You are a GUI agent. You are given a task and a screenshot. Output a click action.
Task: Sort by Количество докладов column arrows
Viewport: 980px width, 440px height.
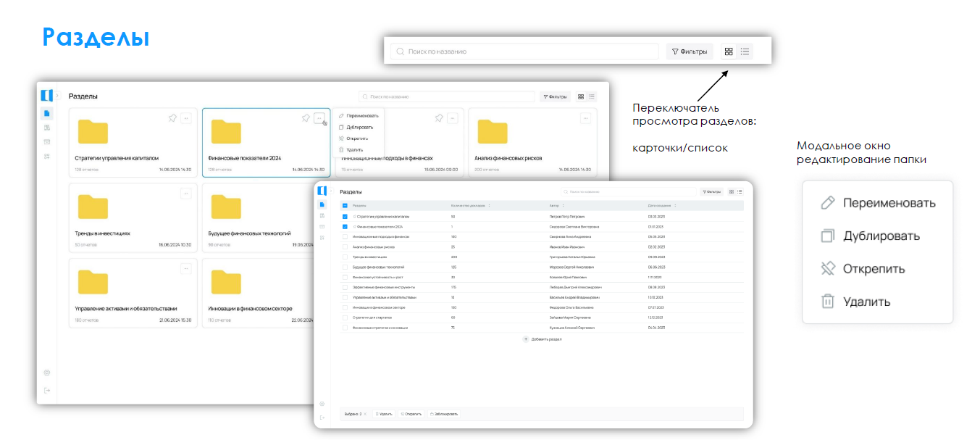click(x=489, y=206)
